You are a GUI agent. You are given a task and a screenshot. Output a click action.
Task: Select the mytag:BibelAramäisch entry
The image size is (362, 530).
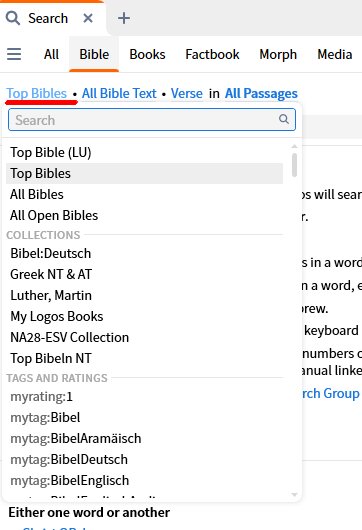144,438
